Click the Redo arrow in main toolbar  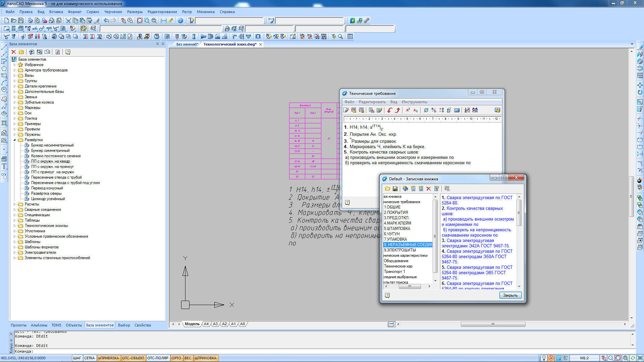113,20
